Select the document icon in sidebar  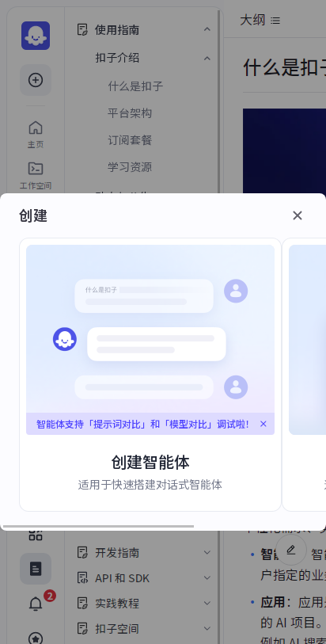tap(36, 569)
